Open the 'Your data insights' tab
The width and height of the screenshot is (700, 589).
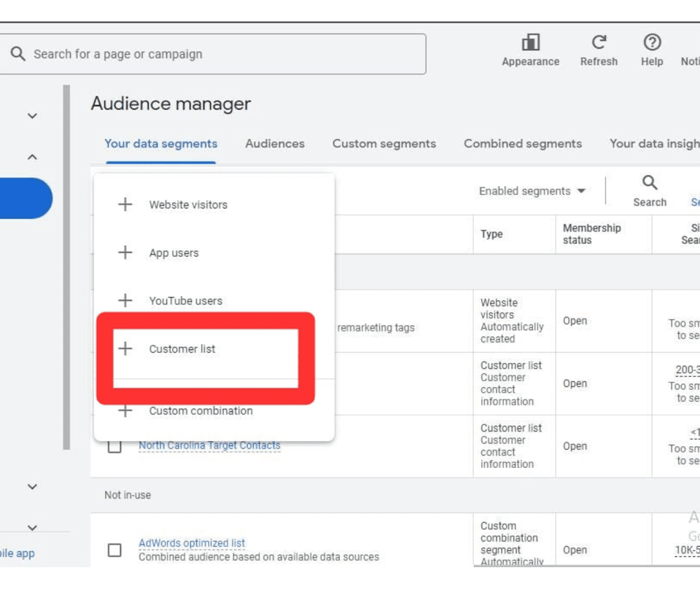click(x=655, y=144)
